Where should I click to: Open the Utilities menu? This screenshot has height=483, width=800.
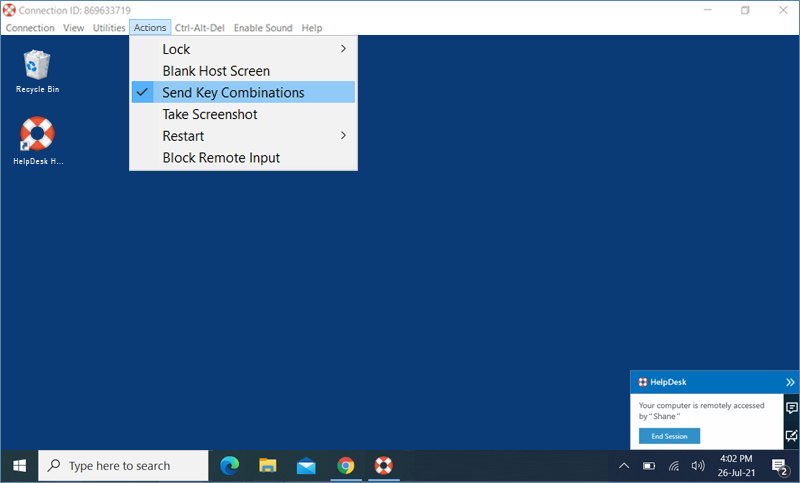pyautogui.click(x=109, y=28)
